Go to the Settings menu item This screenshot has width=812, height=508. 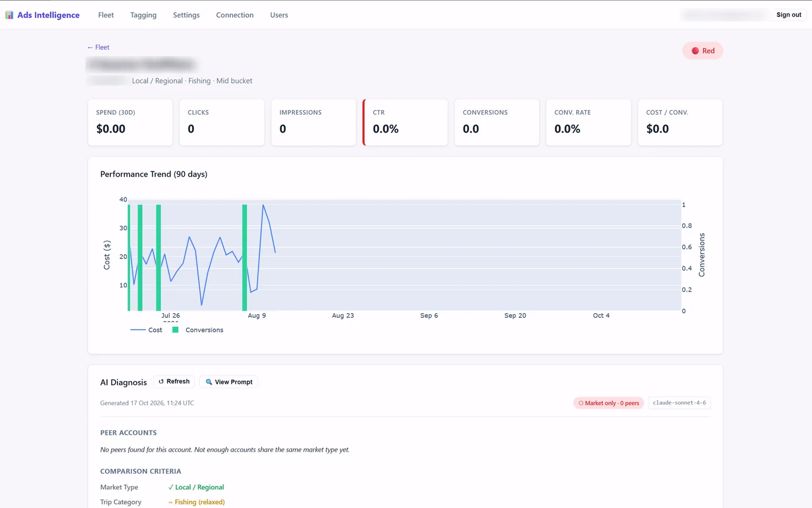pos(186,15)
